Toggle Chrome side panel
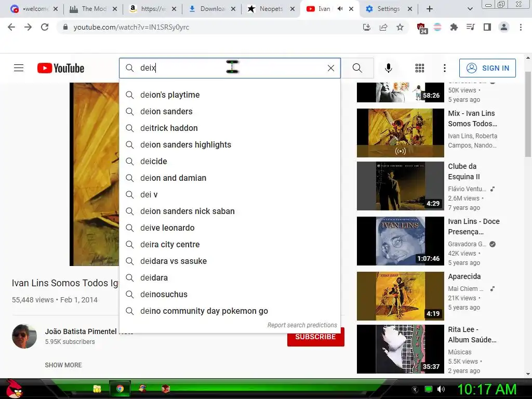The height and width of the screenshot is (399, 532). pos(487,27)
